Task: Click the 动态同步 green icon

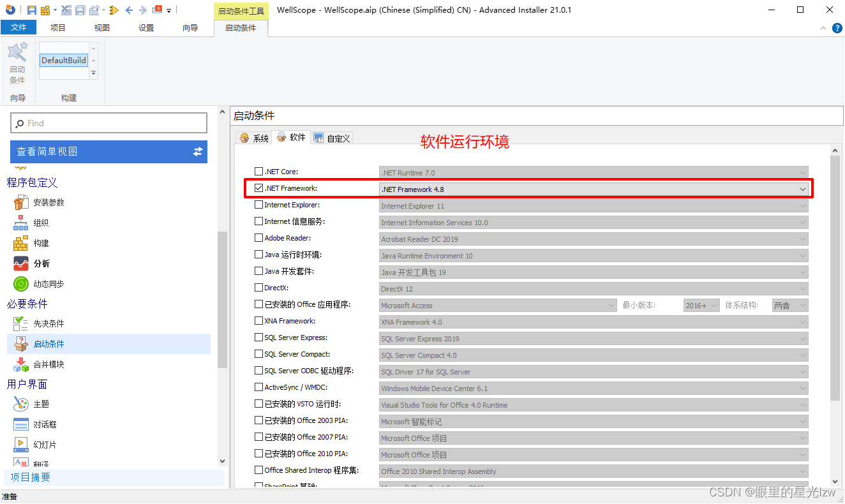Action: tap(21, 284)
